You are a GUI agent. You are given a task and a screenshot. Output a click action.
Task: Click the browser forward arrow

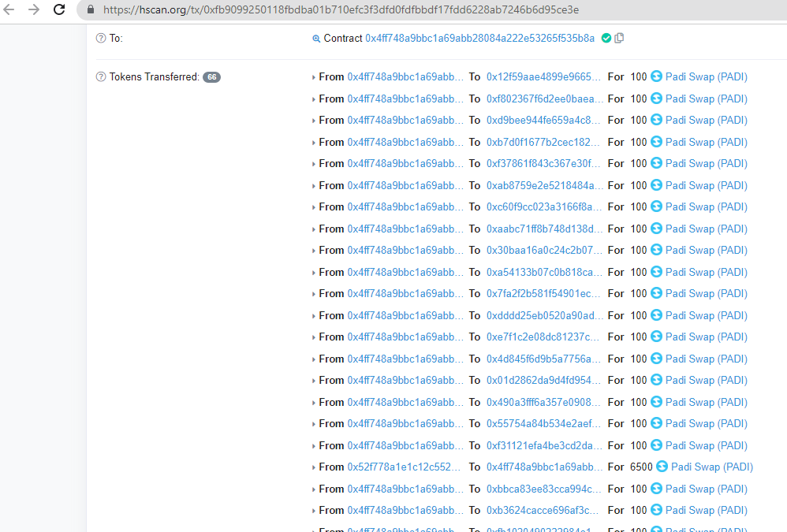click(x=34, y=9)
